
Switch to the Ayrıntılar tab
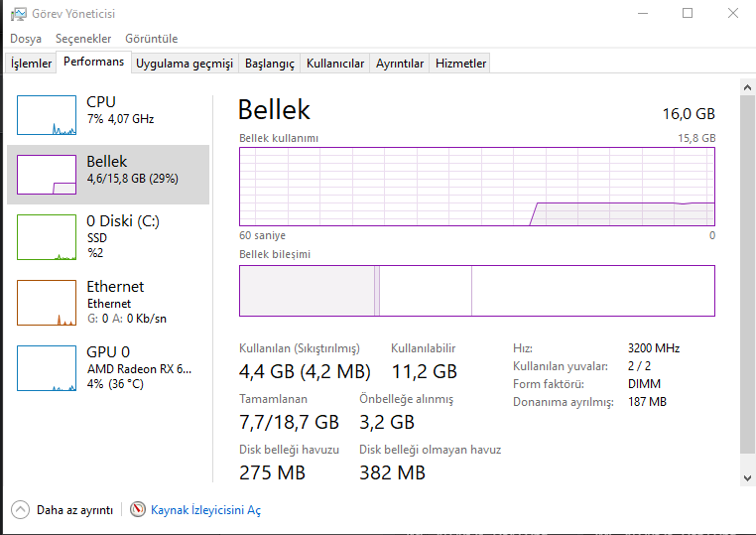400,64
